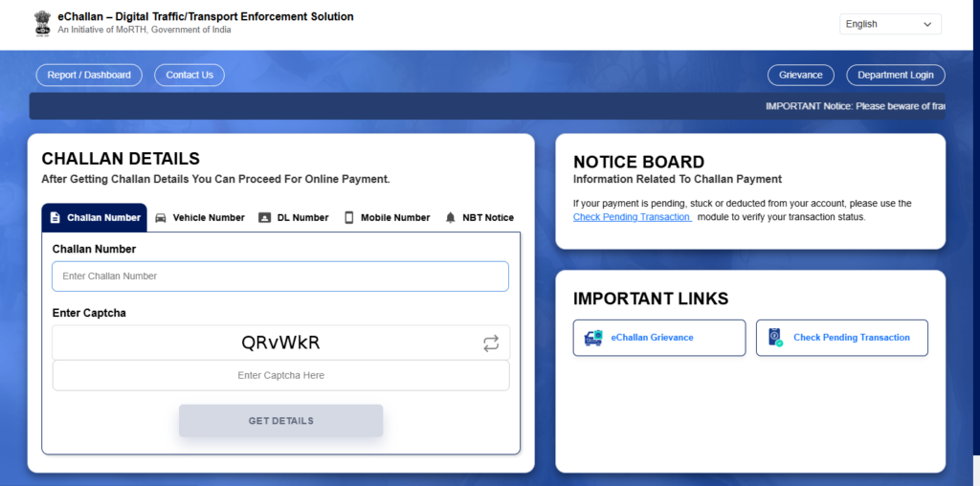This screenshot has width=980, height=486.
Task: Switch to the Vehicle Number tab
Action: [x=200, y=217]
